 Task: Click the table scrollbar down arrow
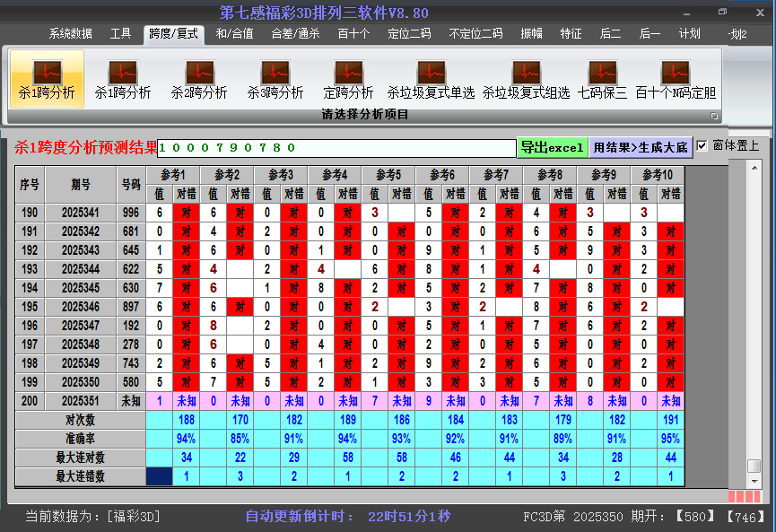click(x=754, y=480)
